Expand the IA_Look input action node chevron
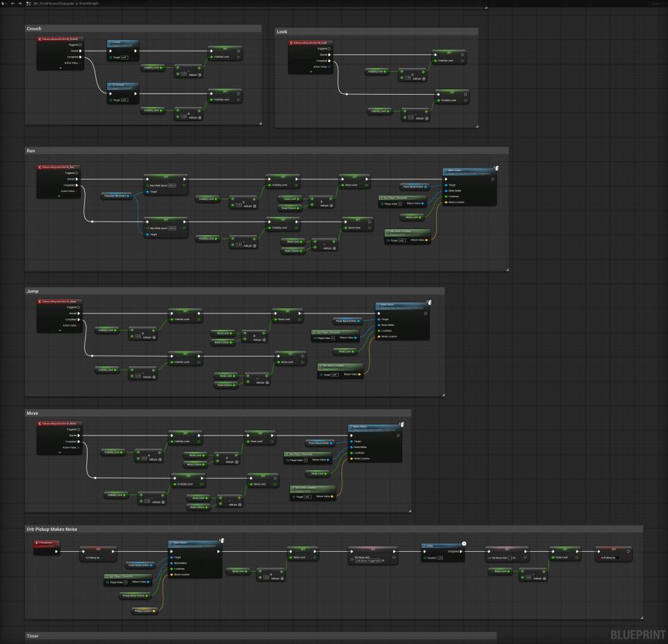Viewport: 668px width, 644px height. point(311,72)
